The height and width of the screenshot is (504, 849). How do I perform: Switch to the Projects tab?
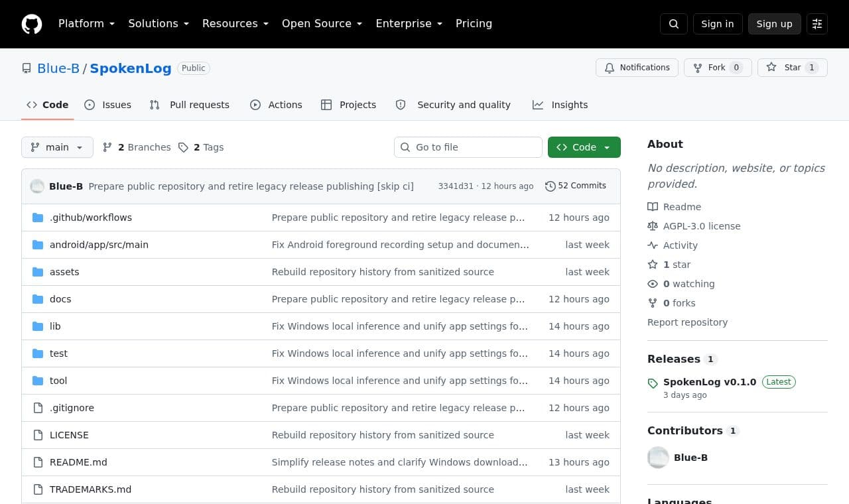[348, 105]
